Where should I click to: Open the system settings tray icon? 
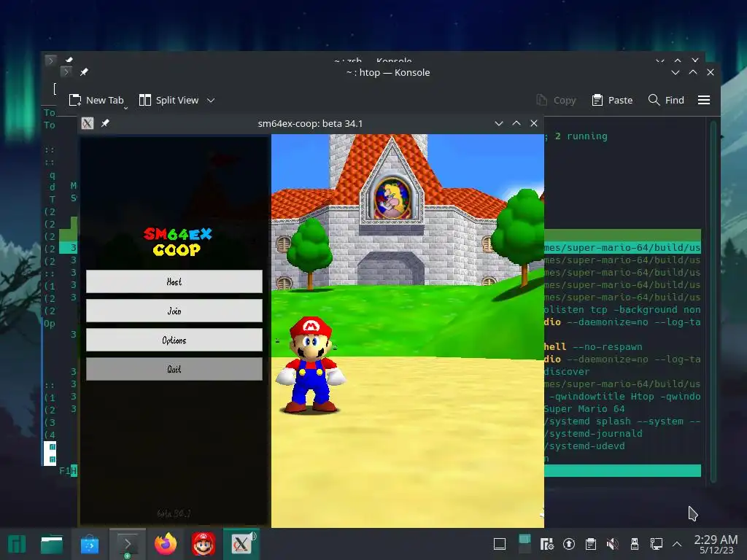point(547,544)
